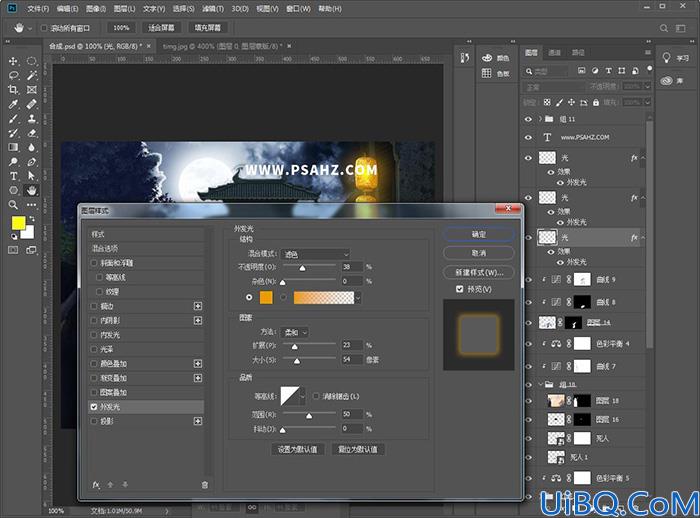Hide the www.PSAHZ.COM text layer
Viewport: 700px width, 518px height.
[x=528, y=138]
